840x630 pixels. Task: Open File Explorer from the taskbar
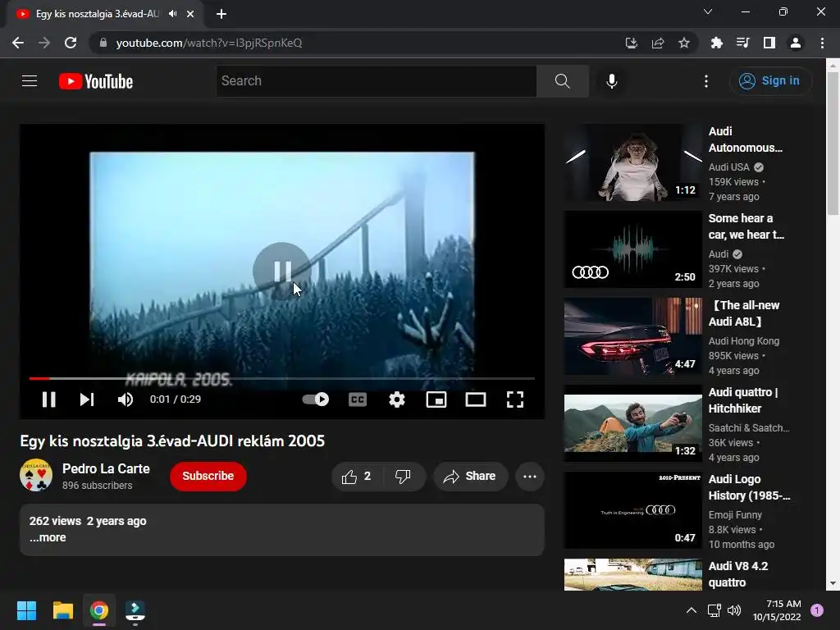pyautogui.click(x=62, y=610)
